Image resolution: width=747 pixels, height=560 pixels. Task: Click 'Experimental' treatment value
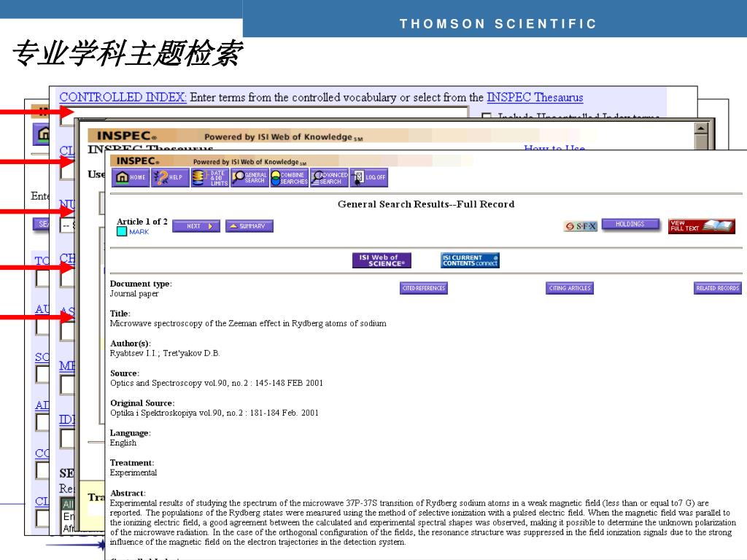(133, 472)
